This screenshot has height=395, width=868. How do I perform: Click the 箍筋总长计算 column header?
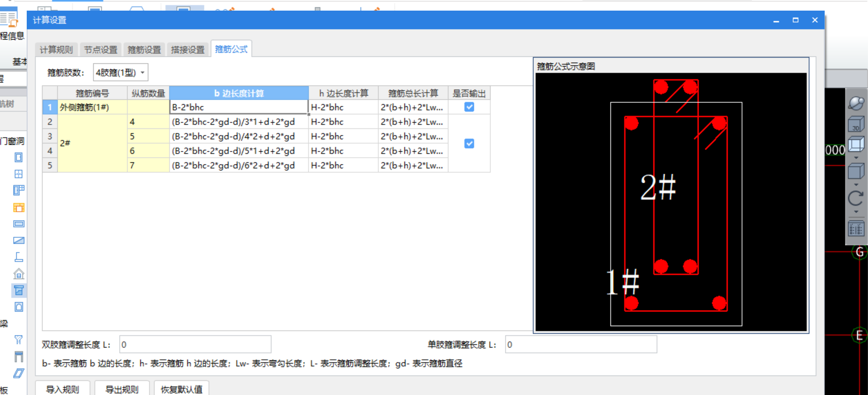413,93
